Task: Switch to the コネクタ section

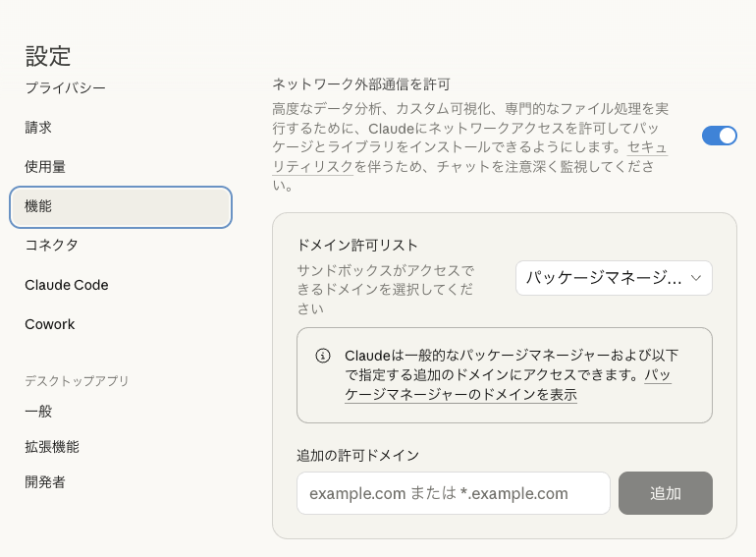Action: 52,245
